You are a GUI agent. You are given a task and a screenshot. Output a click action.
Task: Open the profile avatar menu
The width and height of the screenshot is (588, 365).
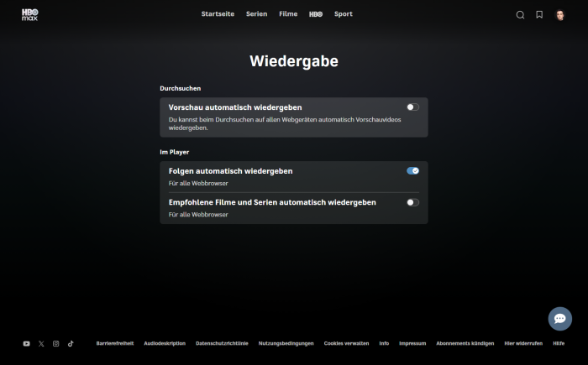click(560, 15)
